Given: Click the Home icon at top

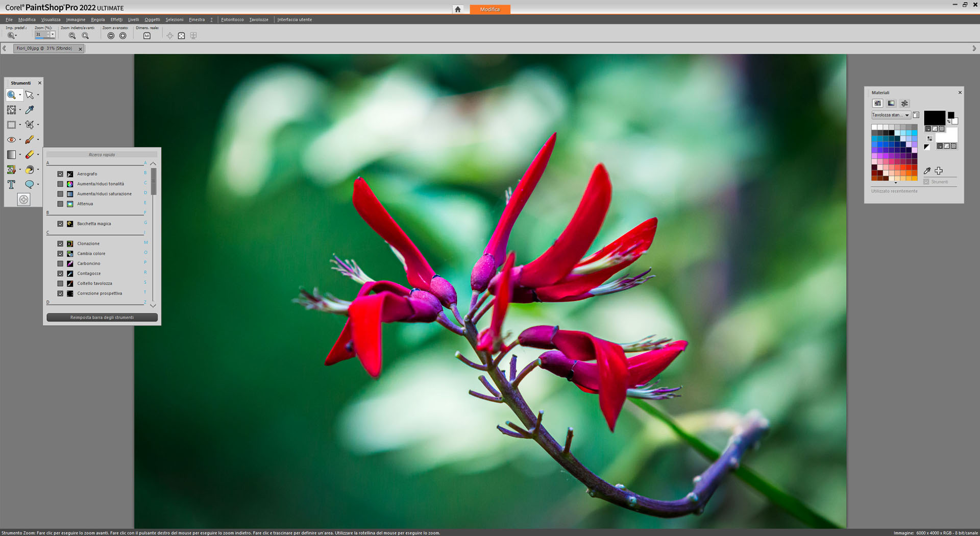Looking at the screenshot, I should tap(458, 9).
